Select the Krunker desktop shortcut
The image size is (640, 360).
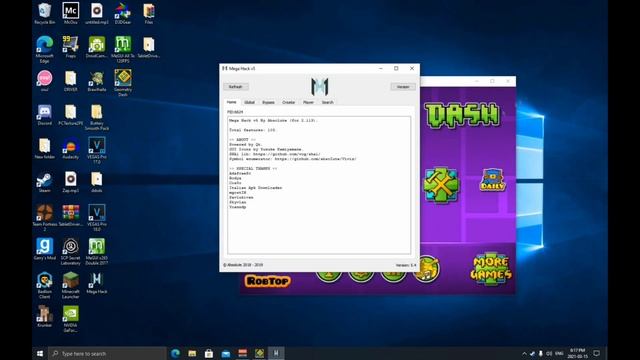coord(44,317)
